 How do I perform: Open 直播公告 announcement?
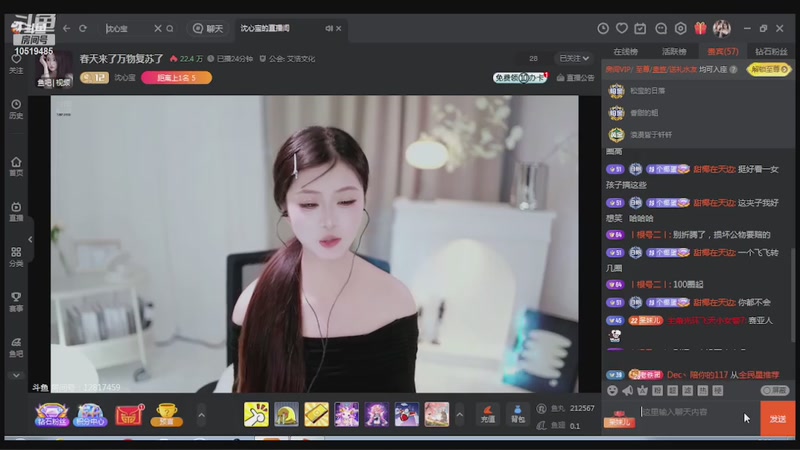tap(576, 78)
